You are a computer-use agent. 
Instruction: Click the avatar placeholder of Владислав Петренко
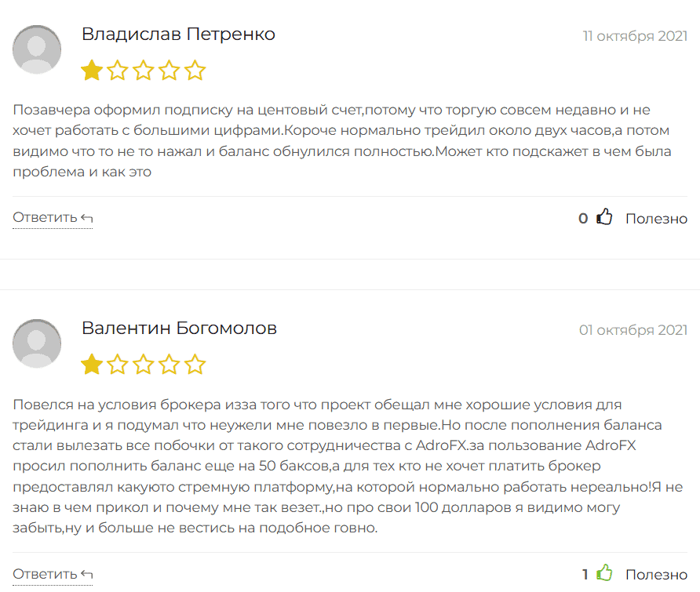click(36, 49)
